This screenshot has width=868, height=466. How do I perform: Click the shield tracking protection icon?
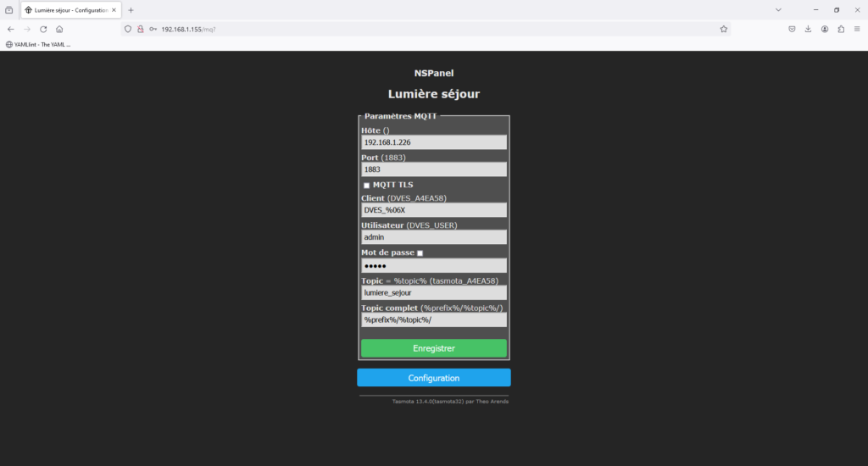click(x=128, y=30)
